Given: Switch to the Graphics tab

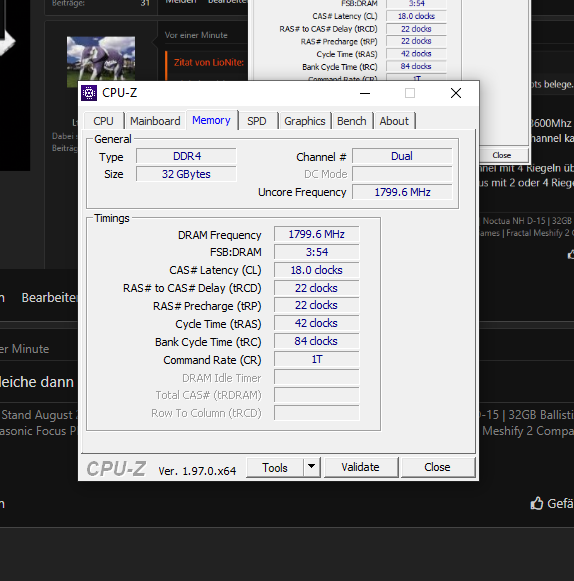Looking at the screenshot, I should point(305,121).
